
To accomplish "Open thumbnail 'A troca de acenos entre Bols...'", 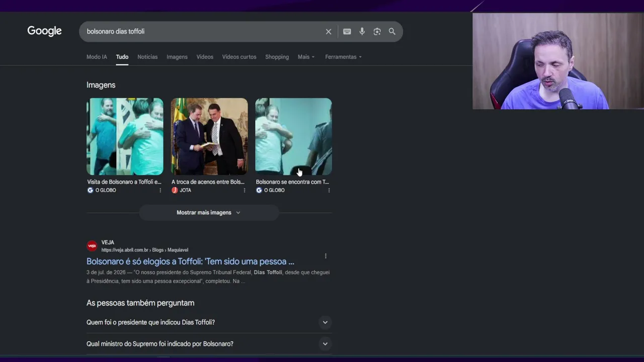I will click(209, 136).
